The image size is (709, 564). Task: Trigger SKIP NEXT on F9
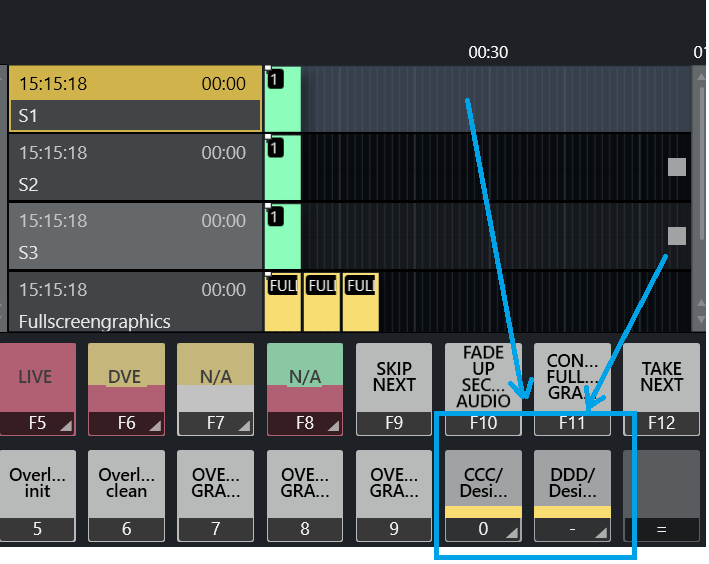[x=394, y=388]
